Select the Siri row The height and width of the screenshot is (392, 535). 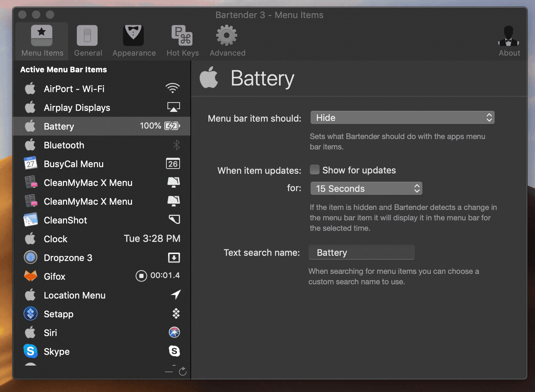pyautogui.click(x=101, y=333)
